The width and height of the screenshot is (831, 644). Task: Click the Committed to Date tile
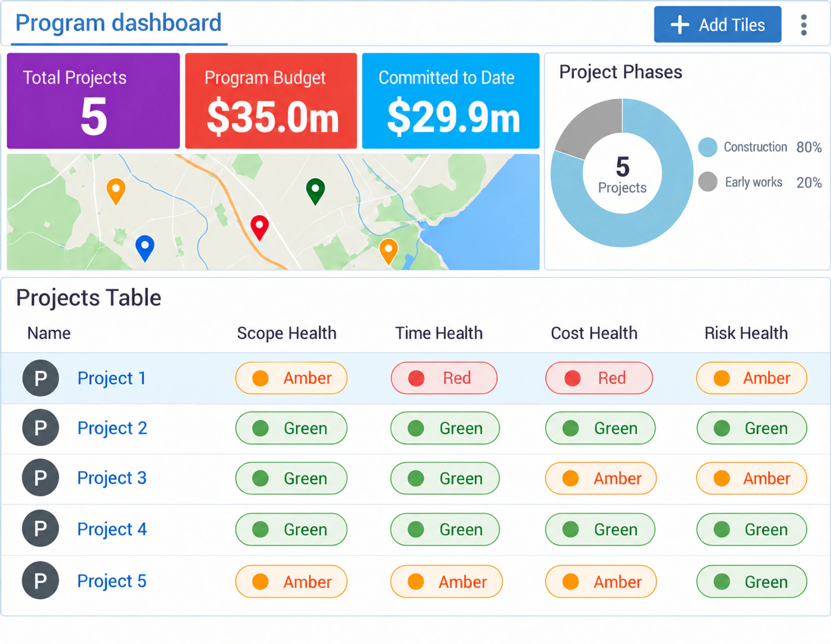click(451, 101)
